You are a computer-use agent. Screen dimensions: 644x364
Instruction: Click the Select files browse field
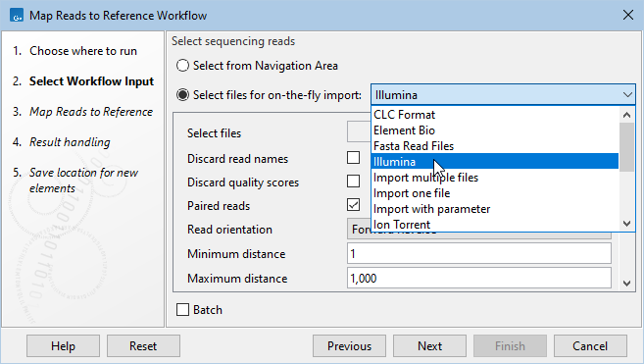(x=359, y=131)
